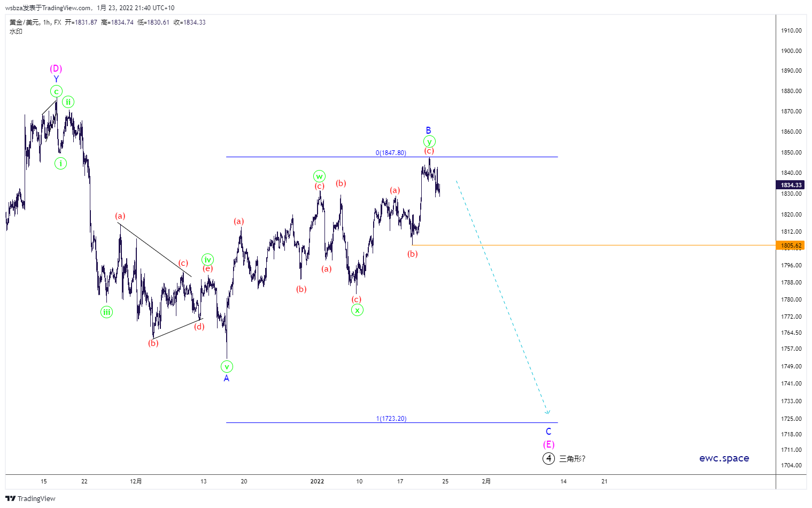Select the magenta (E) wave label
Screen dimensions: 812x508
pyautogui.click(x=549, y=444)
